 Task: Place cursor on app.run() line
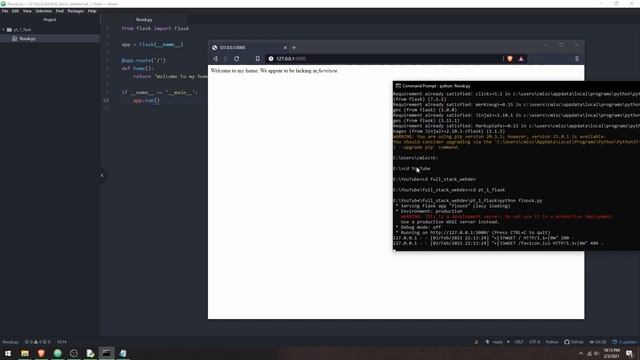(146, 100)
